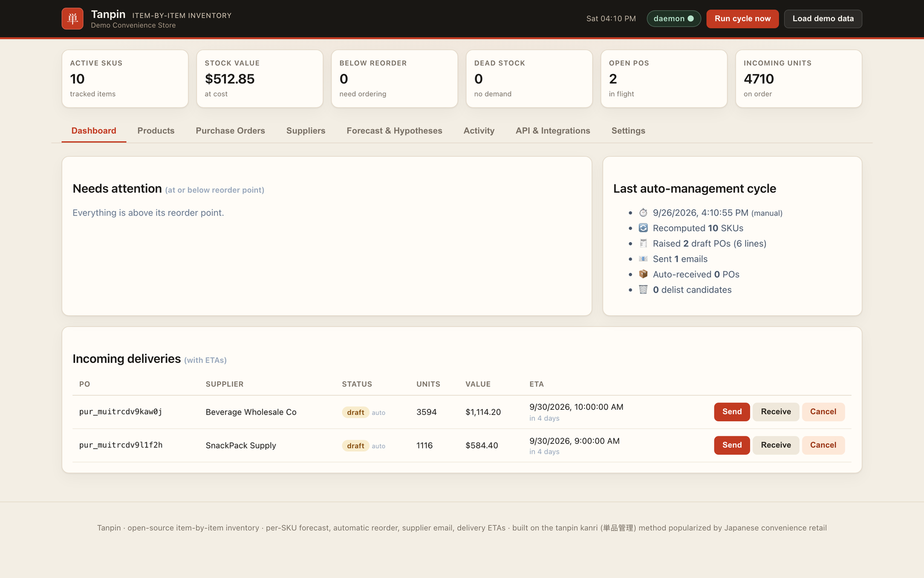
Task: Click supplier name SnackPack Supply
Action: pyautogui.click(x=241, y=446)
